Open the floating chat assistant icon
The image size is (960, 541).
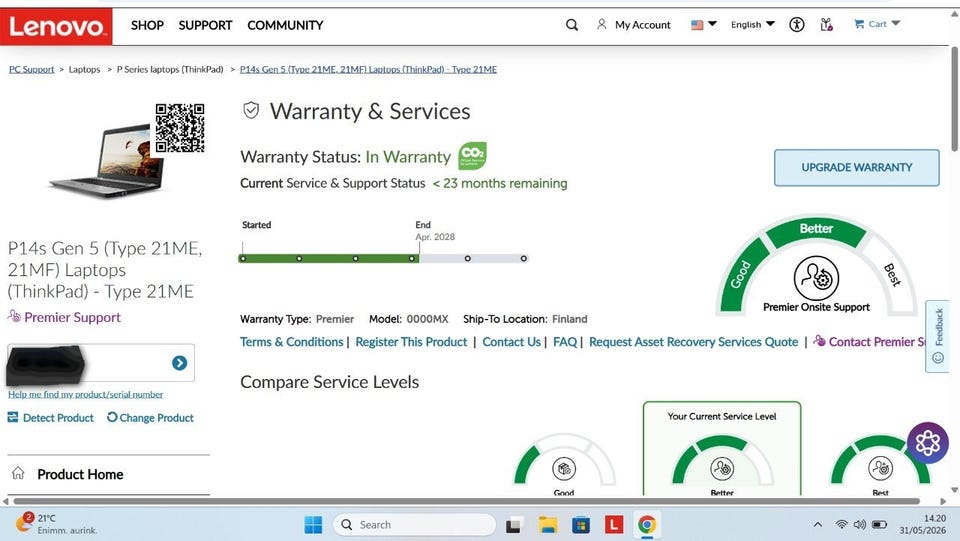pyautogui.click(x=928, y=442)
